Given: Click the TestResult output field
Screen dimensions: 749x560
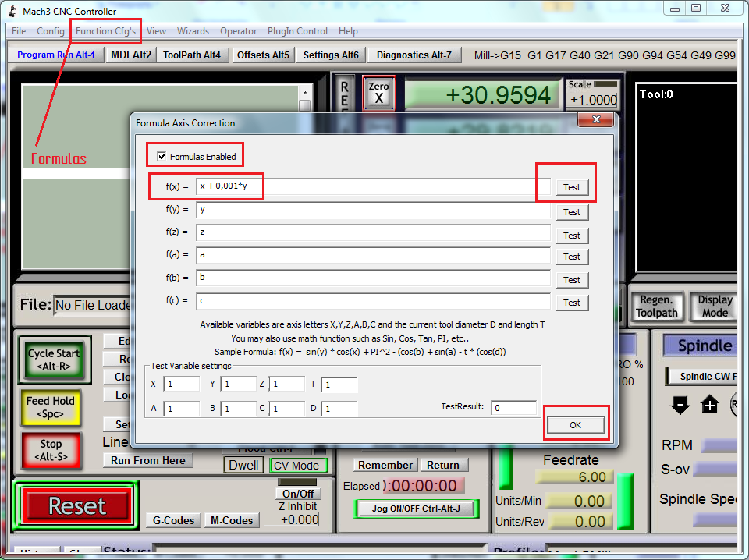Looking at the screenshot, I should 514,408.
